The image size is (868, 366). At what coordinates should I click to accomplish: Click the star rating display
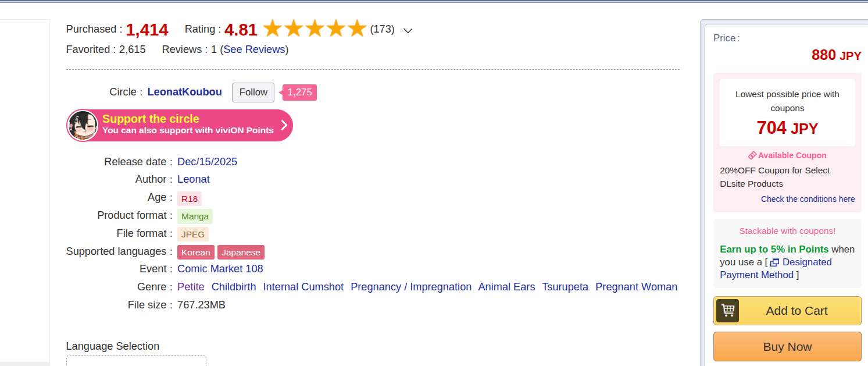click(315, 29)
